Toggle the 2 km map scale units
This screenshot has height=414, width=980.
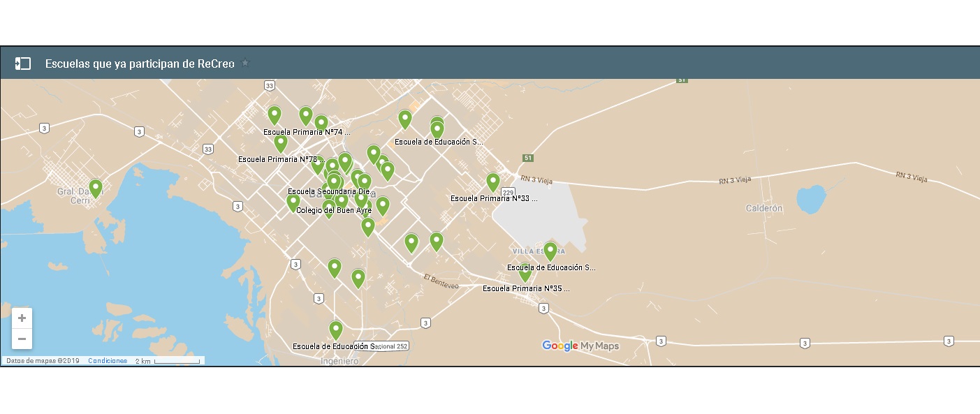pos(168,361)
